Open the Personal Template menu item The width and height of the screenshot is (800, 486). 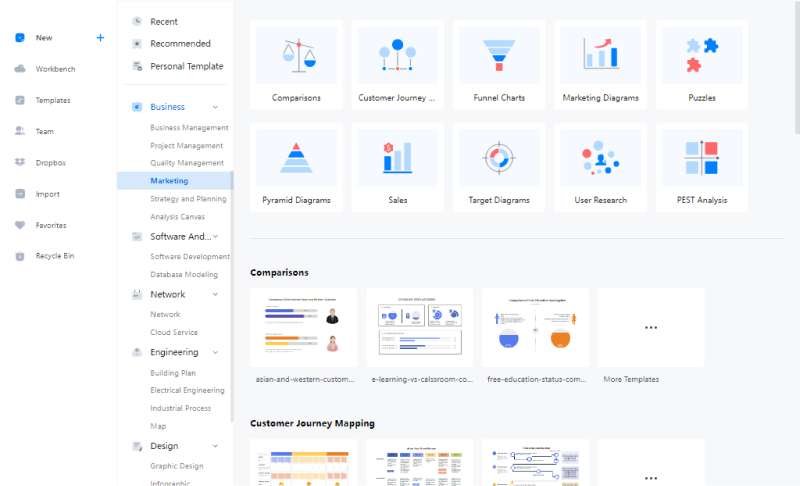tap(187, 66)
